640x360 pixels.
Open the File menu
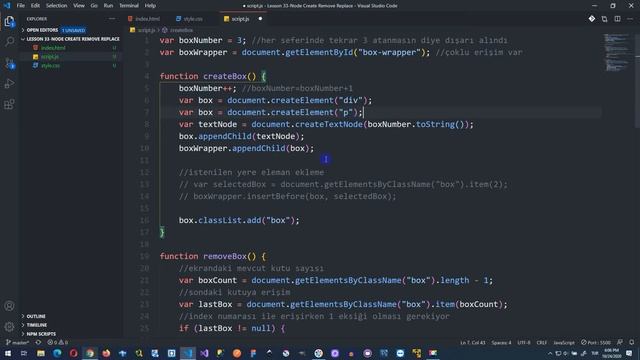tap(20, 6)
